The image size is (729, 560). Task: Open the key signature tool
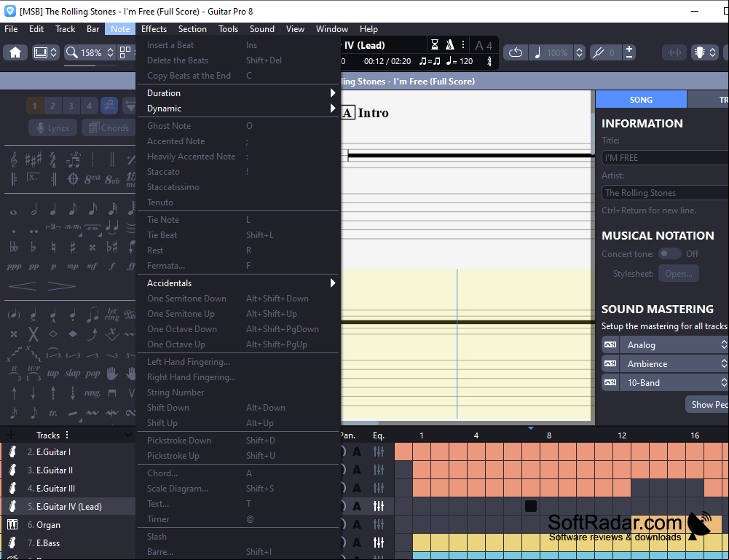pos(33,160)
